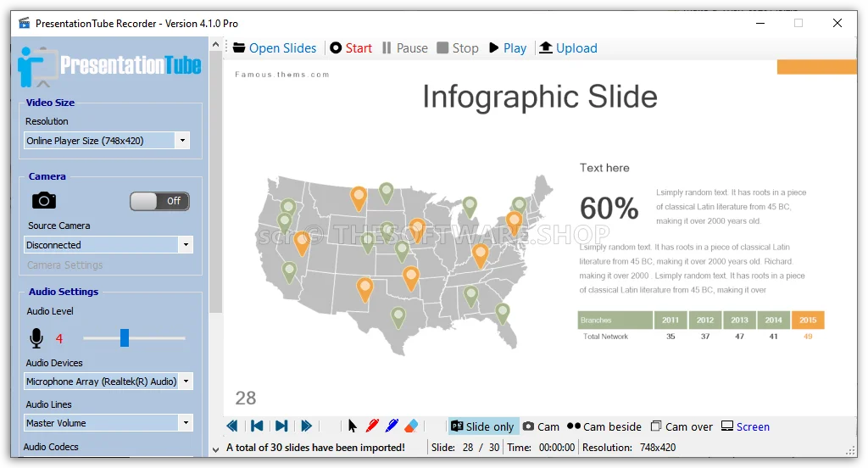Minimize the PresentationTube Recorder window
868x468 pixels.
[x=760, y=23]
